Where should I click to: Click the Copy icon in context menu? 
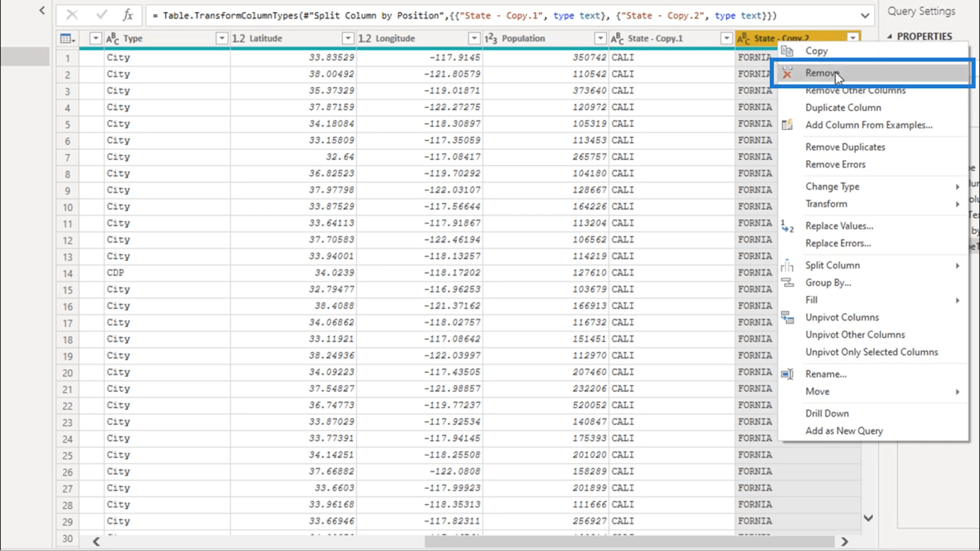(787, 51)
